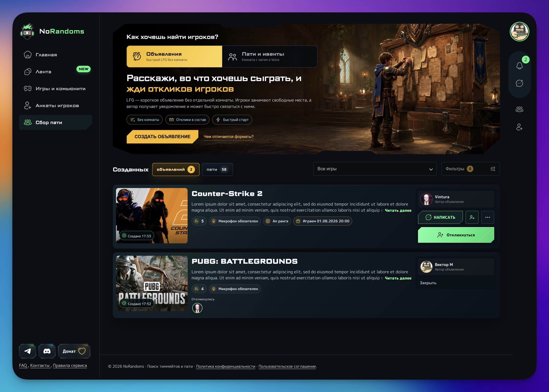Click Читать далее on PUBG listing
The width and height of the screenshot is (549, 392).
tap(398, 278)
